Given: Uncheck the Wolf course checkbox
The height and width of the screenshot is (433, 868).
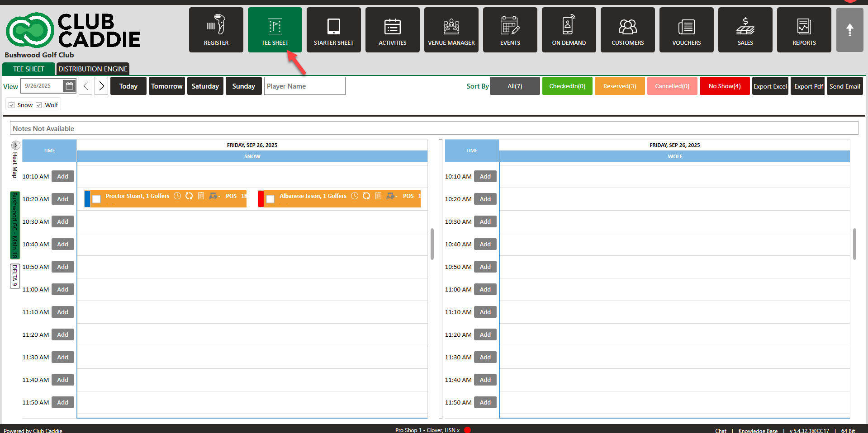Looking at the screenshot, I should (39, 105).
